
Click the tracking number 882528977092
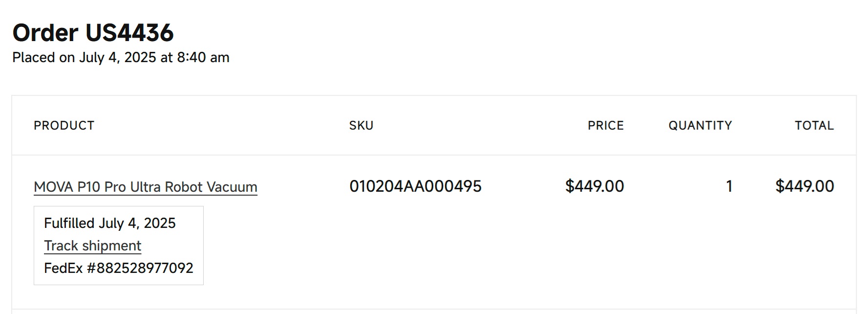(x=145, y=268)
